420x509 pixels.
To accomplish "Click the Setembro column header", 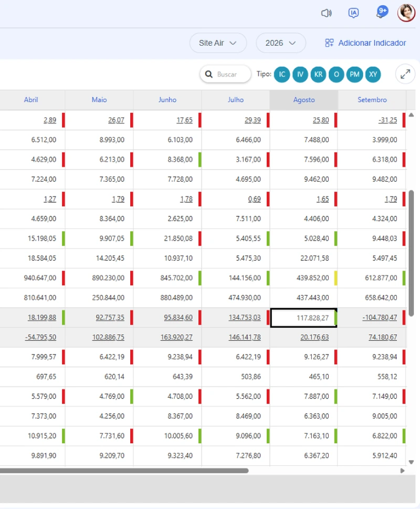I will 372,100.
